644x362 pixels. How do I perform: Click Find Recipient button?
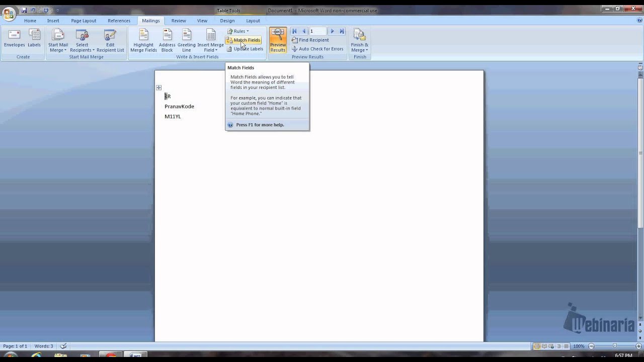coord(310,40)
